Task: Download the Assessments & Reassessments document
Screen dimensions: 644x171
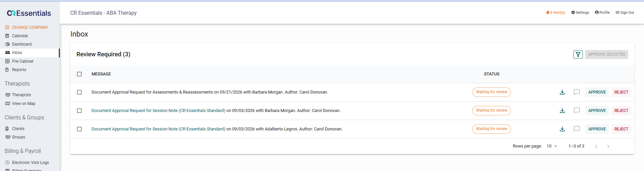Action: pos(562,92)
